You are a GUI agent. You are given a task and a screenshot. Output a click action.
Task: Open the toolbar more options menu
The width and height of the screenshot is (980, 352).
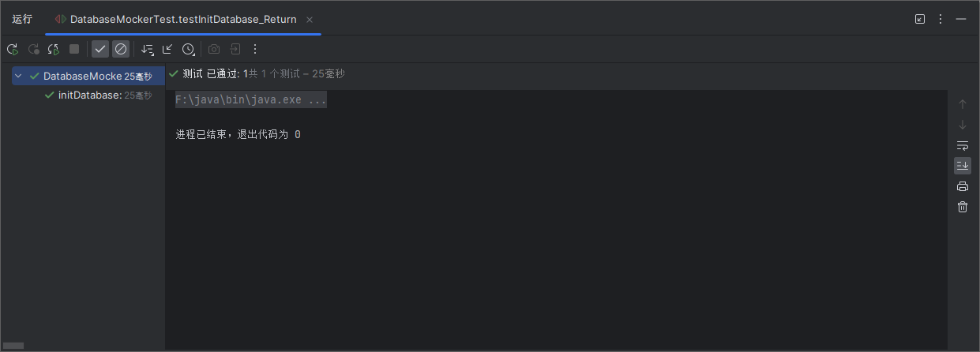pos(255,49)
